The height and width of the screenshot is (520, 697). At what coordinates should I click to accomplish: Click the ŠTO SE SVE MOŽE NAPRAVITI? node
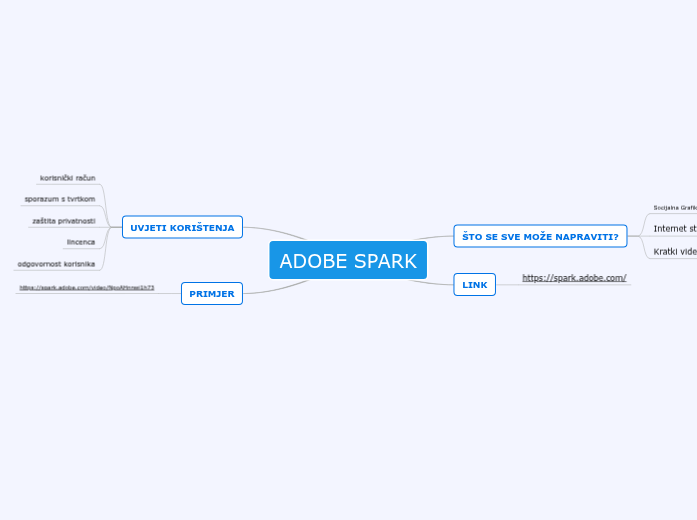click(540, 237)
